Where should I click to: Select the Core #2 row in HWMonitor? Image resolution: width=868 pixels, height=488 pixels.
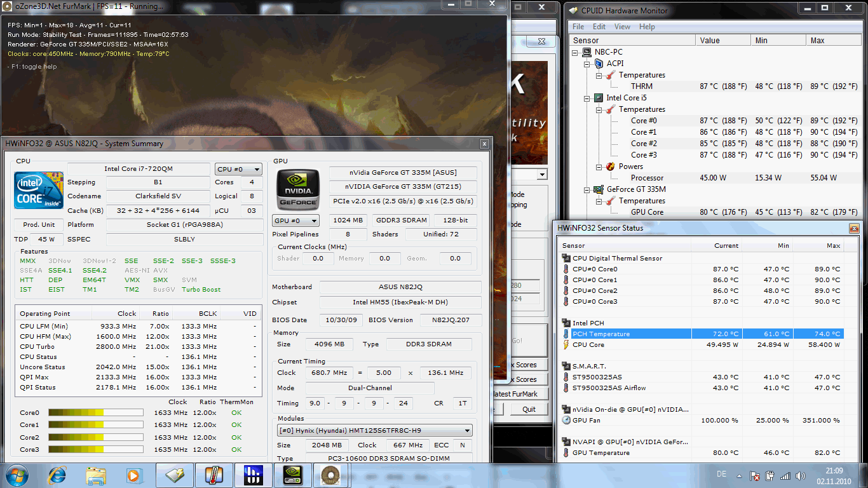[x=714, y=144]
